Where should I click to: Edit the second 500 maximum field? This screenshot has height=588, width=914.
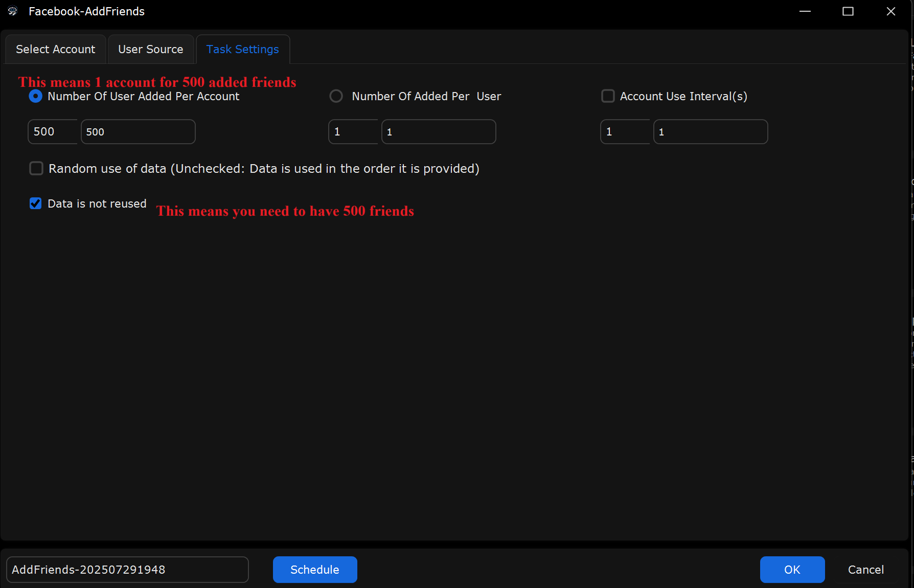coord(138,132)
